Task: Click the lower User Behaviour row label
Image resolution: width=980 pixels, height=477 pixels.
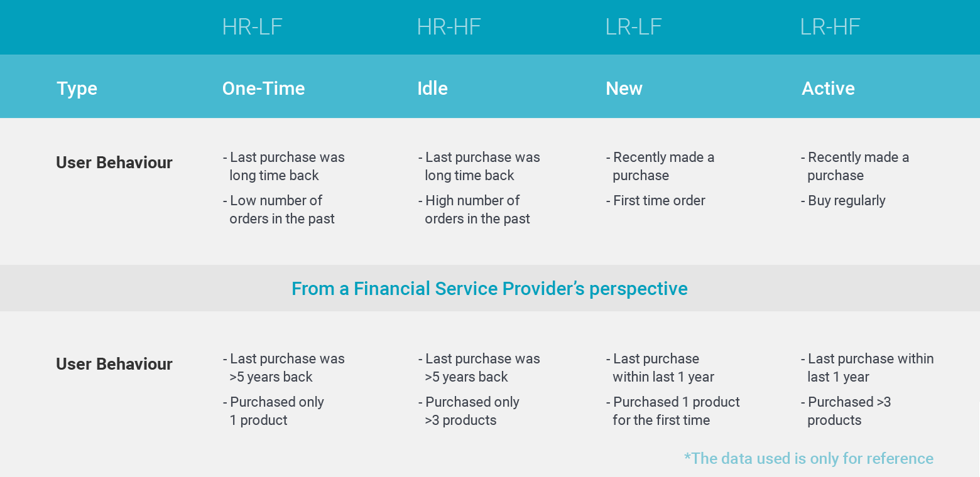Action: click(x=114, y=364)
